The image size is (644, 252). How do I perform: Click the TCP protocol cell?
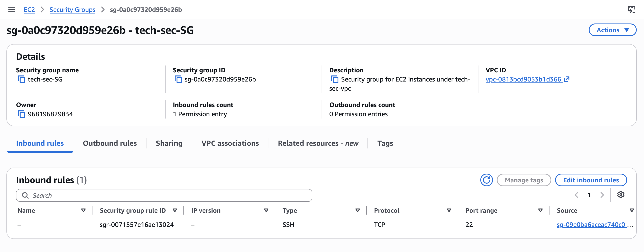[379, 225]
